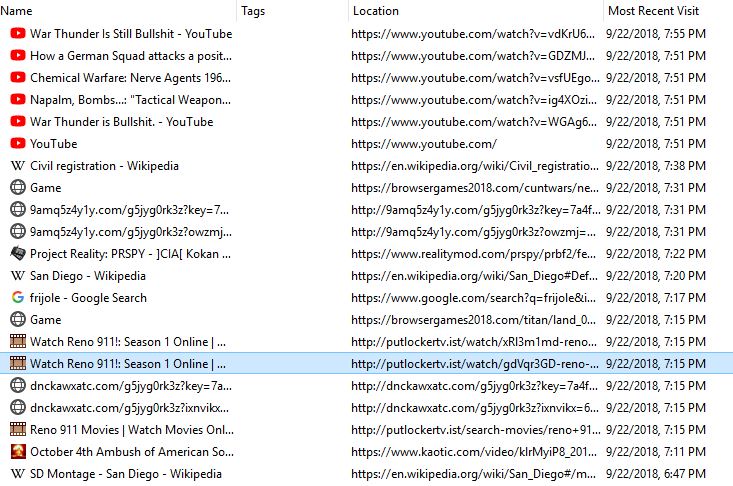The image size is (733, 486).
Task: Click URL https://www.youtube.com/ homepage location
Action: coord(424,143)
